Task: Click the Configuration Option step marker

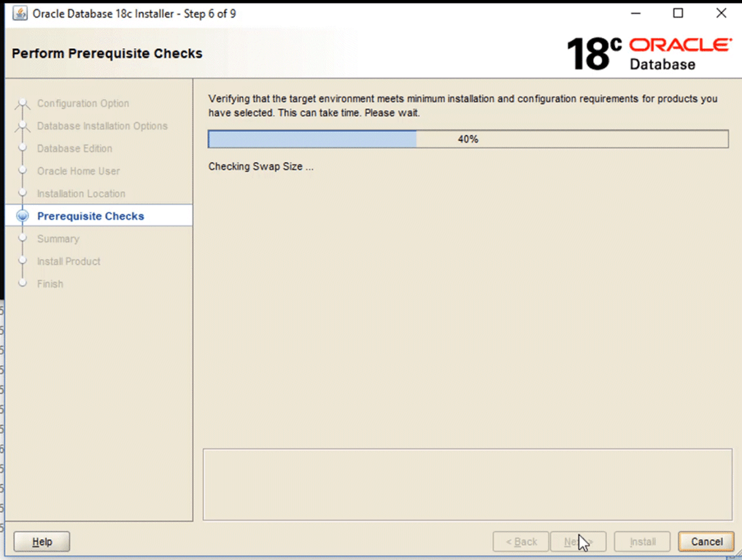Action: coord(22,104)
